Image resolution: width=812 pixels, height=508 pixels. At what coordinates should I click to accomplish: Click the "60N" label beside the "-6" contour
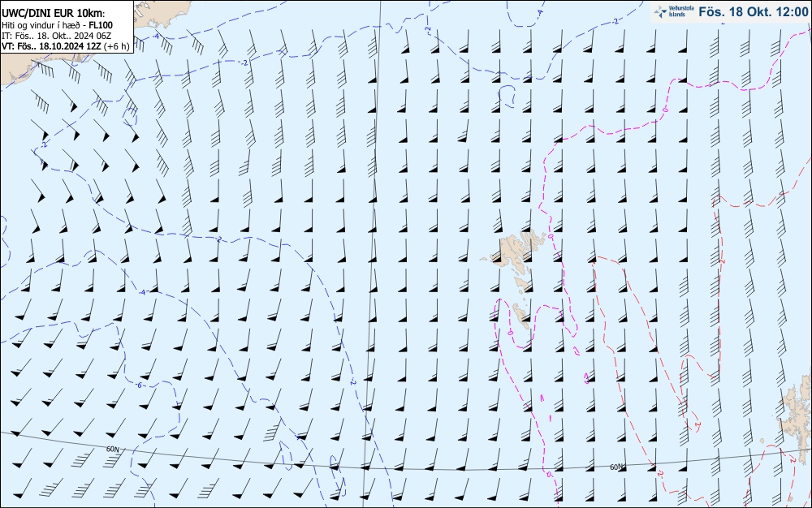point(112,449)
